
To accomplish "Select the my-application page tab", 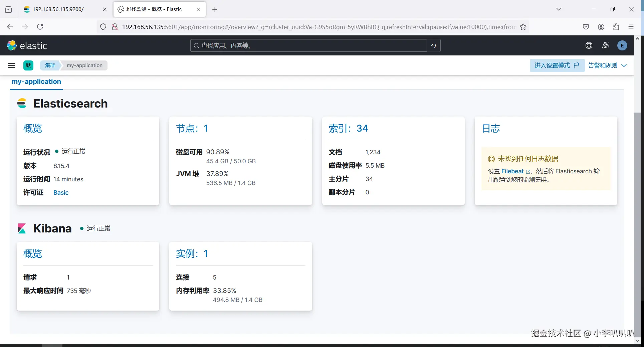I will tap(36, 82).
